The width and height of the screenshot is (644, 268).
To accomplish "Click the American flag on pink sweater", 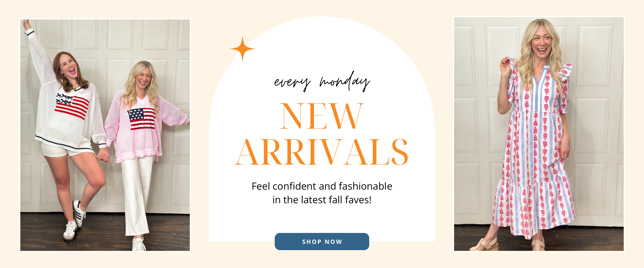I will click(x=142, y=119).
